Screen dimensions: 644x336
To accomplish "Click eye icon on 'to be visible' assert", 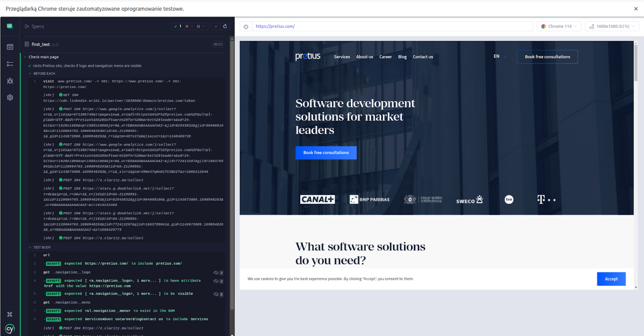I will [216, 294].
